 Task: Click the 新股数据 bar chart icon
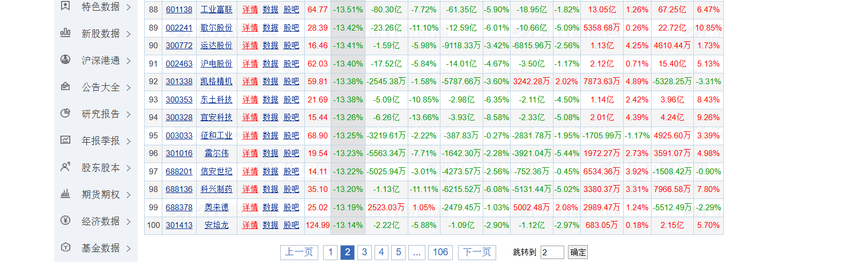(x=65, y=33)
